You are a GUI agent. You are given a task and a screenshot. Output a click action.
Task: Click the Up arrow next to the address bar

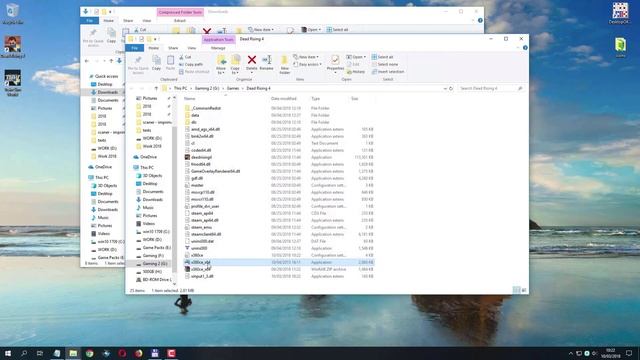pos(156,88)
